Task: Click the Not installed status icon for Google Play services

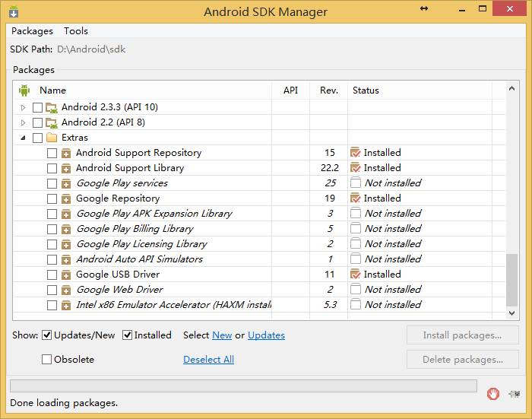Action: point(355,183)
